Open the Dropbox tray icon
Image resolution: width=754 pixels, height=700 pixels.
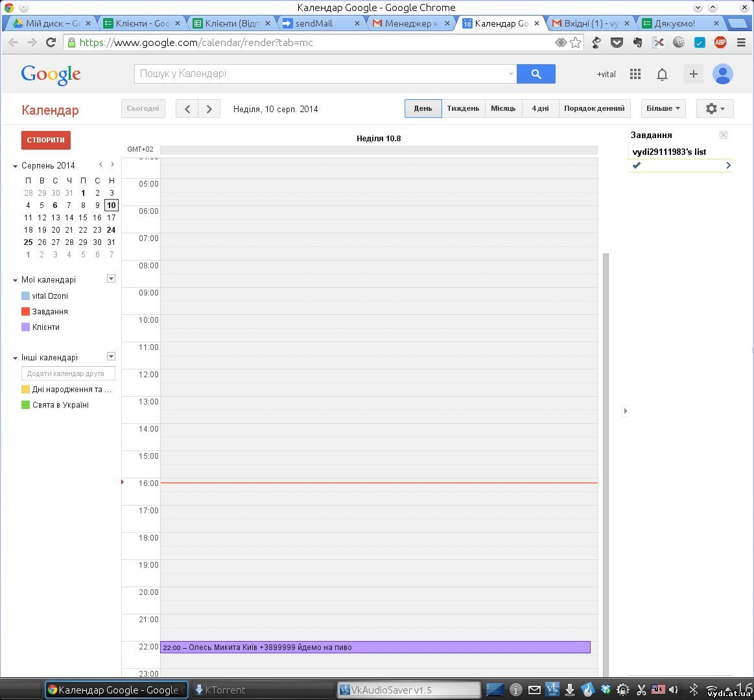pyautogui.click(x=606, y=690)
